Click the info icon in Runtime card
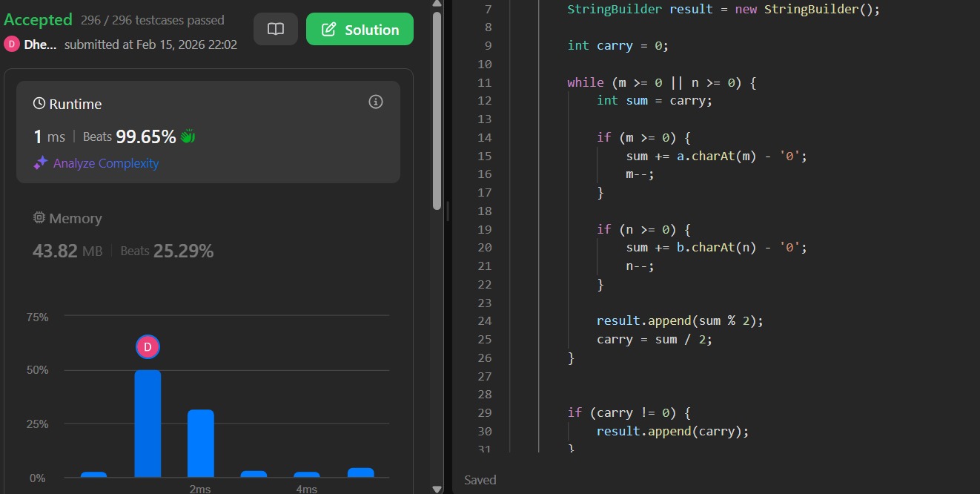Image resolution: width=980 pixels, height=494 pixels. tap(376, 102)
